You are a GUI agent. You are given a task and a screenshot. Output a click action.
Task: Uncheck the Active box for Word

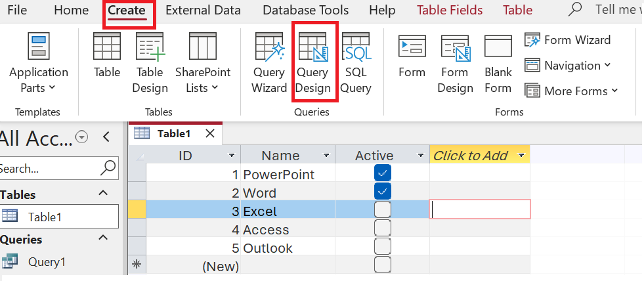click(382, 192)
